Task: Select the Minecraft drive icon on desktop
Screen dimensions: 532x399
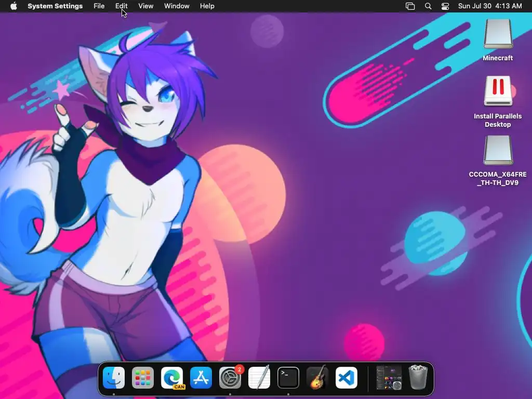Action: pos(498,34)
